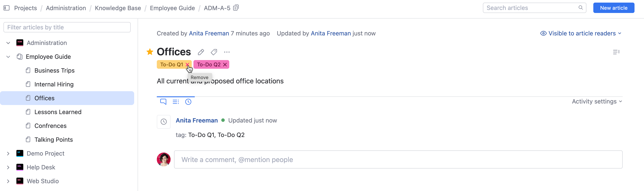Screen dimensions: 644x191
Task: Open the Visible to article readers dropdown
Action: coord(581,33)
